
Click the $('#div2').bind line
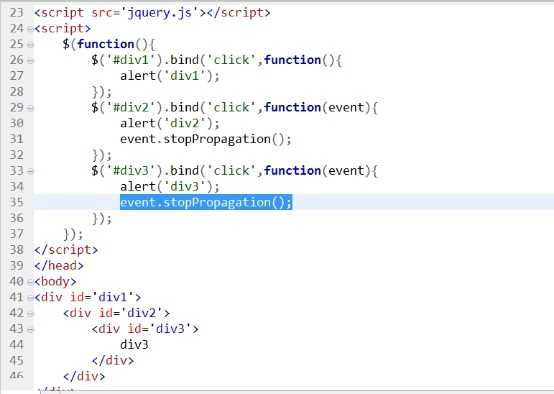click(235, 107)
